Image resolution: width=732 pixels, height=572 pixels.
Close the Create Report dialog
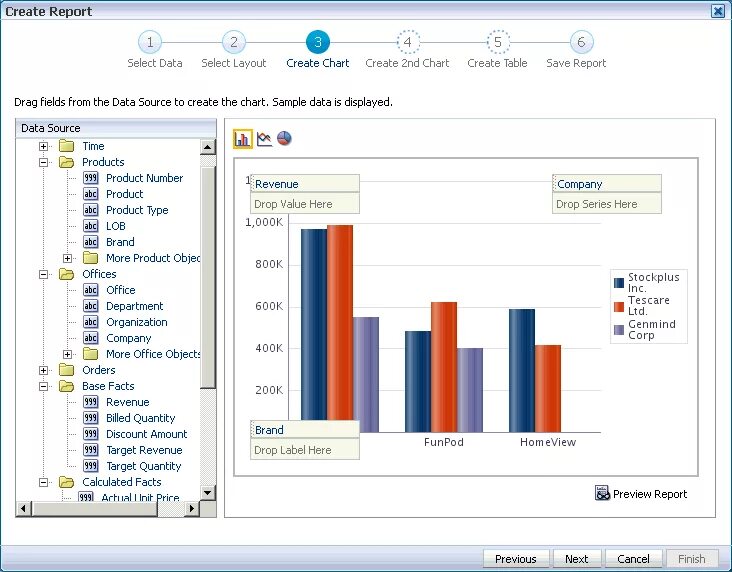tap(718, 11)
